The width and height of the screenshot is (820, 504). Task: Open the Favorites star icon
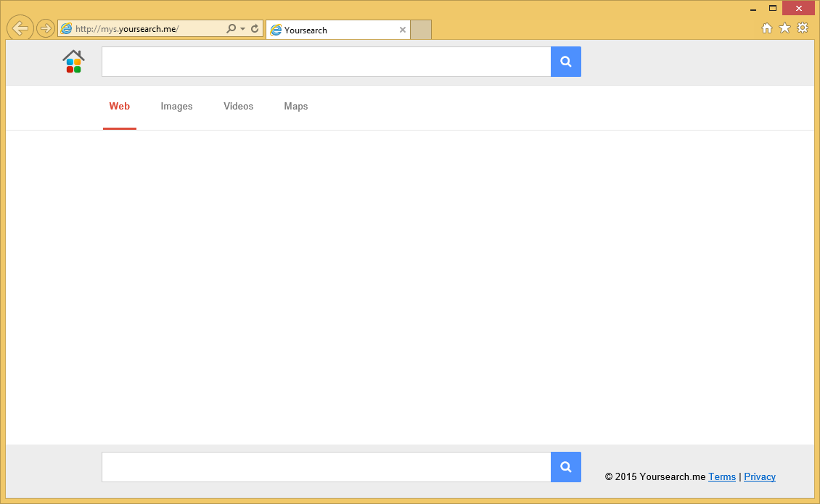click(784, 28)
